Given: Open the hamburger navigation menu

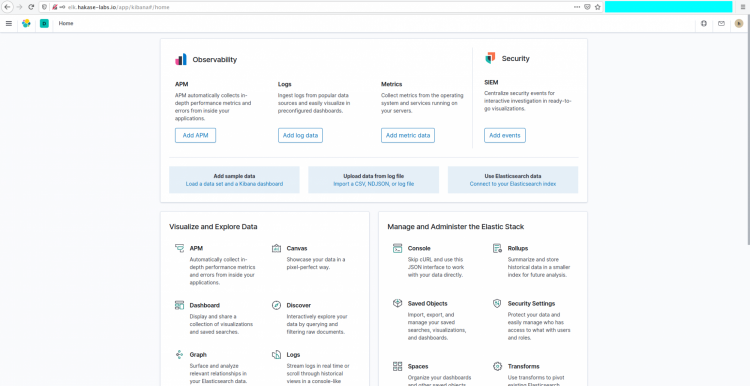Looking at the screenshot, I should coord(9,23).
